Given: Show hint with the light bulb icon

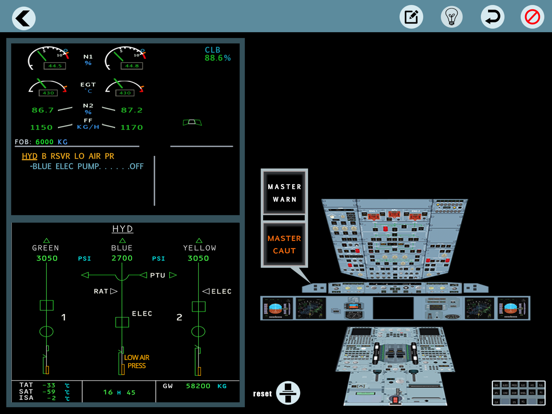Looking at the screenshot, I should [452, 17].
